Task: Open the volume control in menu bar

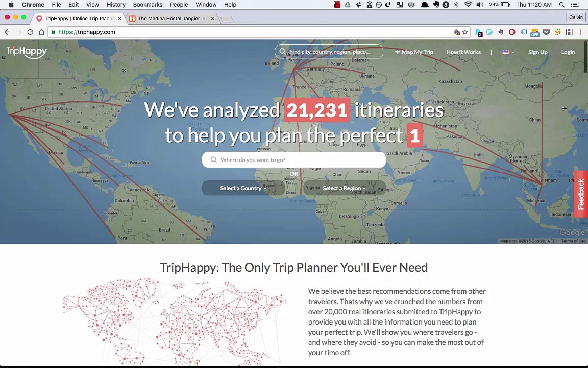Action: pos(480,5)
